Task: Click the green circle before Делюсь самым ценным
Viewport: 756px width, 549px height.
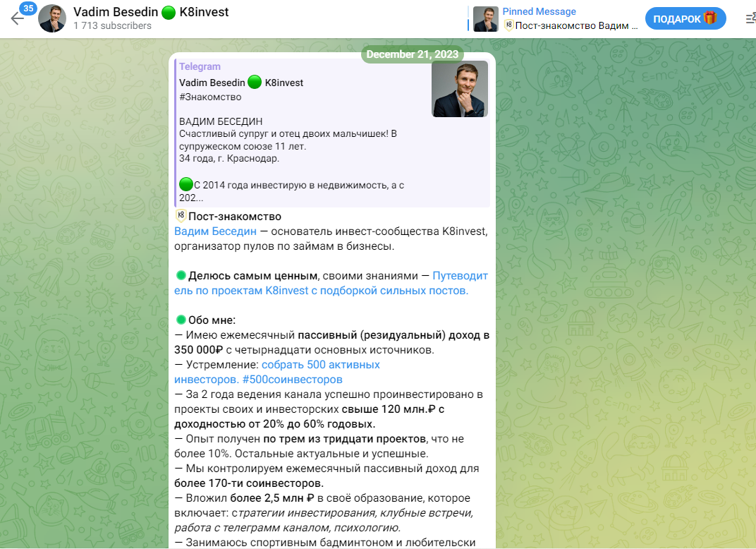Action: (181, 275)
